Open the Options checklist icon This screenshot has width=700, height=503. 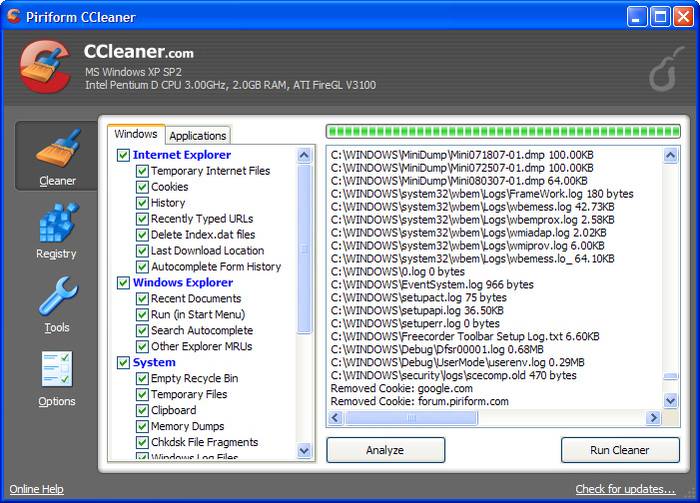tap(57, 370)
